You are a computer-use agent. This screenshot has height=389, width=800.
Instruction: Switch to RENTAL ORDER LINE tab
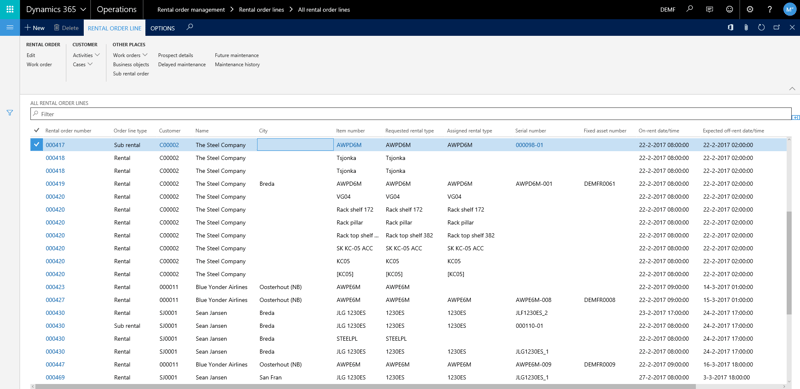[x=115, y=28]
